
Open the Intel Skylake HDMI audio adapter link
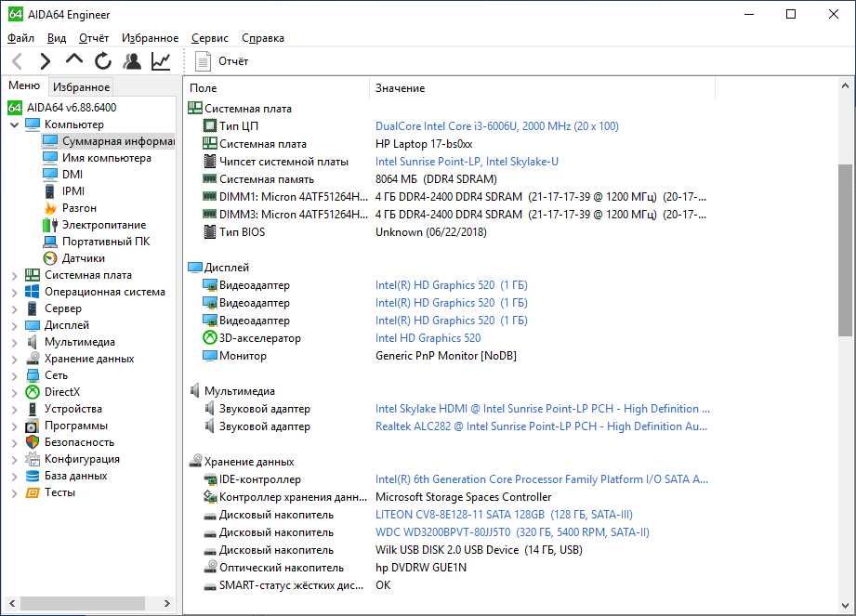(543, 409)
